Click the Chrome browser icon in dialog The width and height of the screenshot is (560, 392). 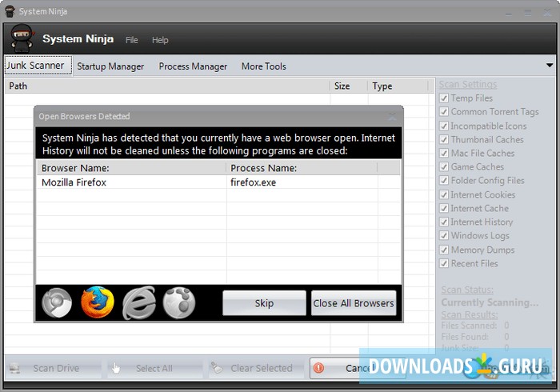pyautogui.click(x=57, y=302)
